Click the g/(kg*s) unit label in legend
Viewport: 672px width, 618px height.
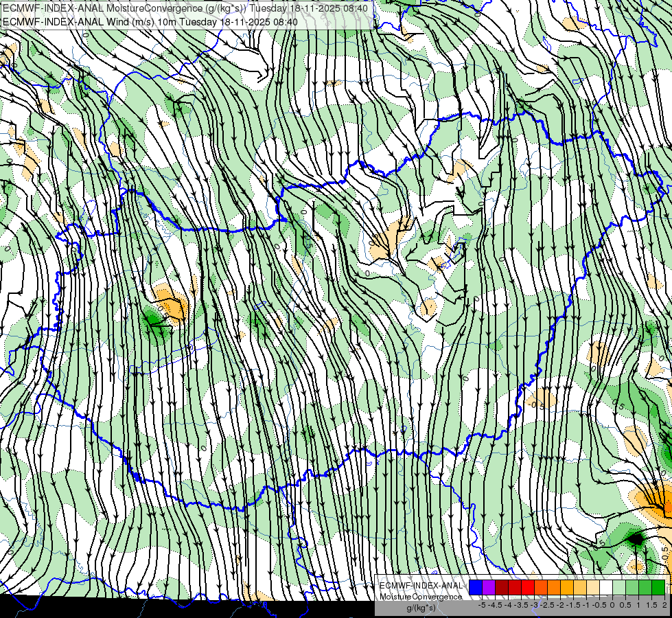coord(421,608)
